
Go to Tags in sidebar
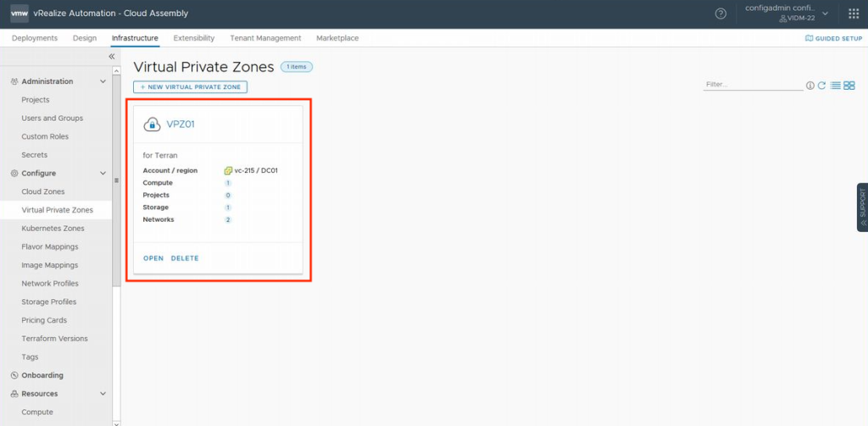click(30, 357)
